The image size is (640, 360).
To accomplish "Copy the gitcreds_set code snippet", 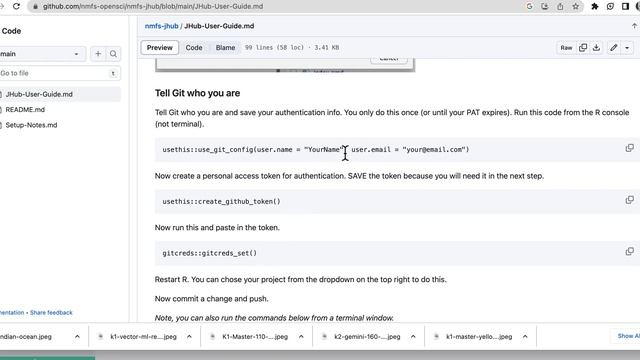I will coord(629,251).
